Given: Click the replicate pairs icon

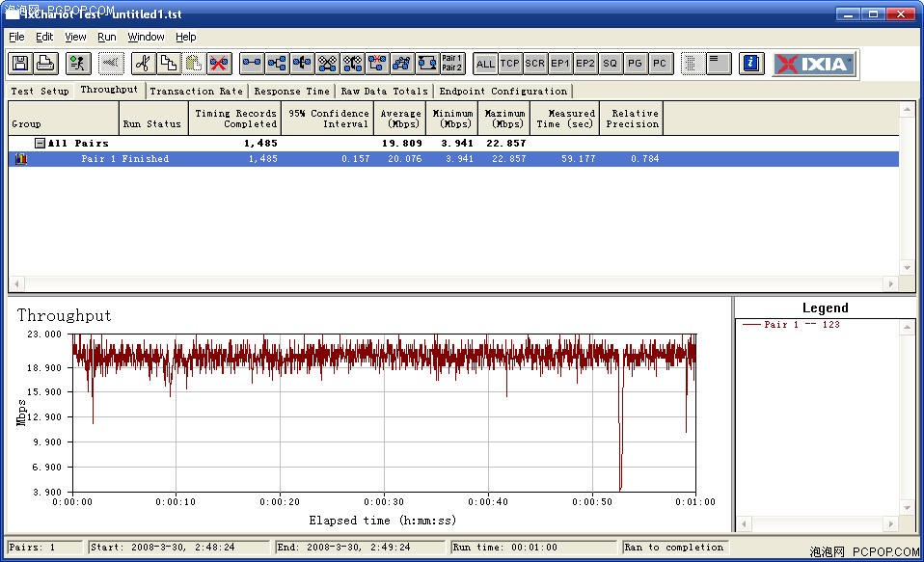Looking at the screenshot, I should tap(402, 63).
